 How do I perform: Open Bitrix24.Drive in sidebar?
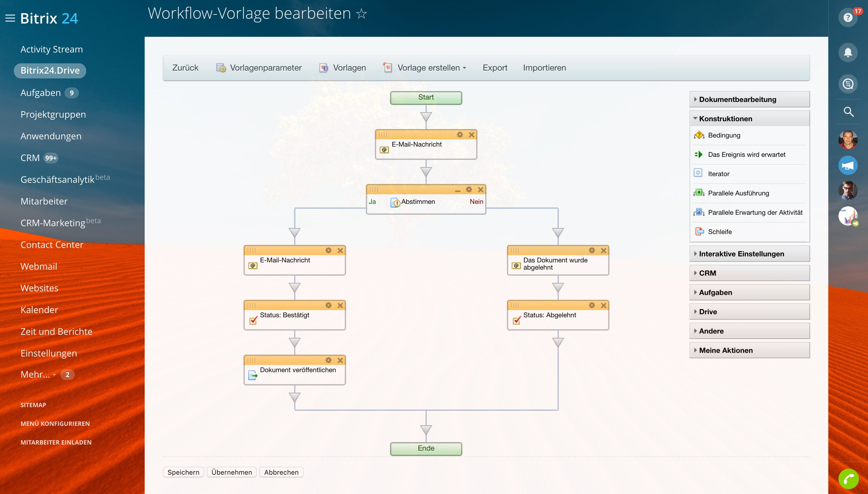pyautogui.click(x=50, y=71)
